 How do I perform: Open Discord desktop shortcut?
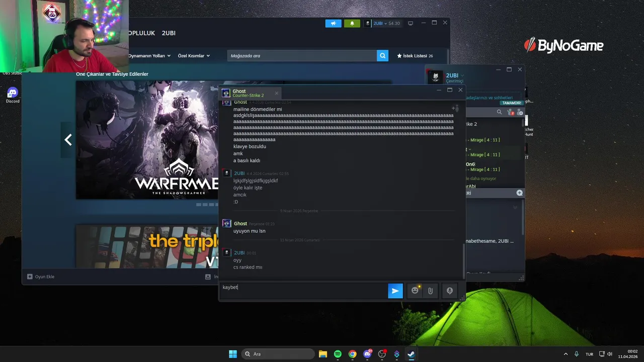tap(13, 95)
